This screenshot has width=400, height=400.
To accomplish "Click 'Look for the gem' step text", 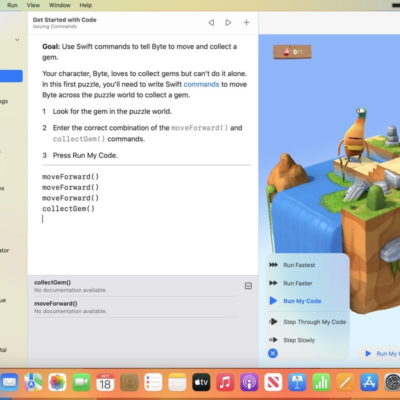I will pyautogui.click(x=112, y=111).
